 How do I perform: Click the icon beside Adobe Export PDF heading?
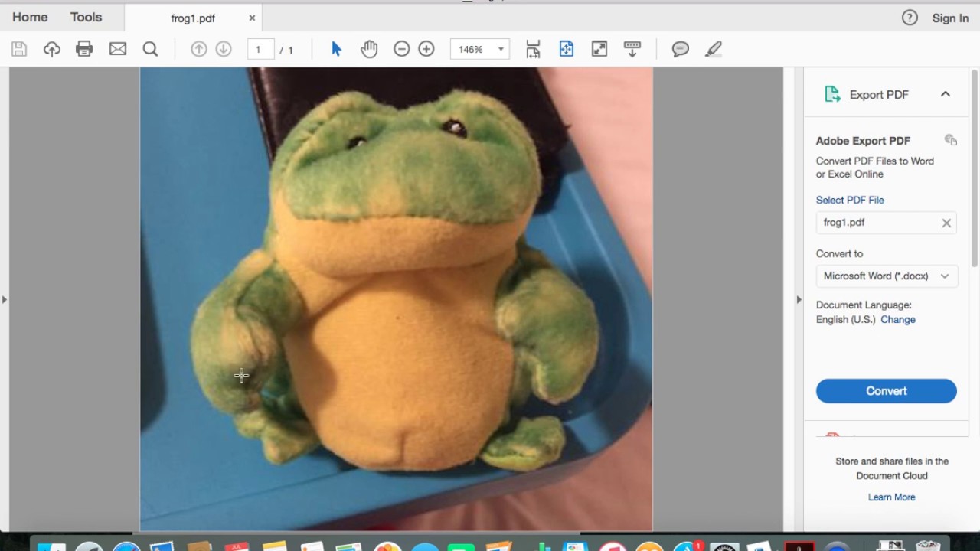pos(951,140)
